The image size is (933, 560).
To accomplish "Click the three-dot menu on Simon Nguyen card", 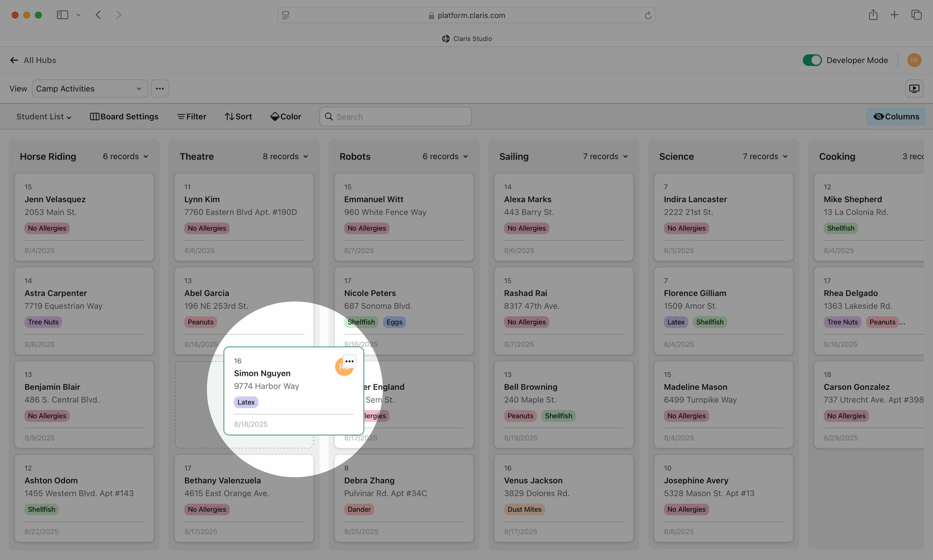I will tap(349, 361).
